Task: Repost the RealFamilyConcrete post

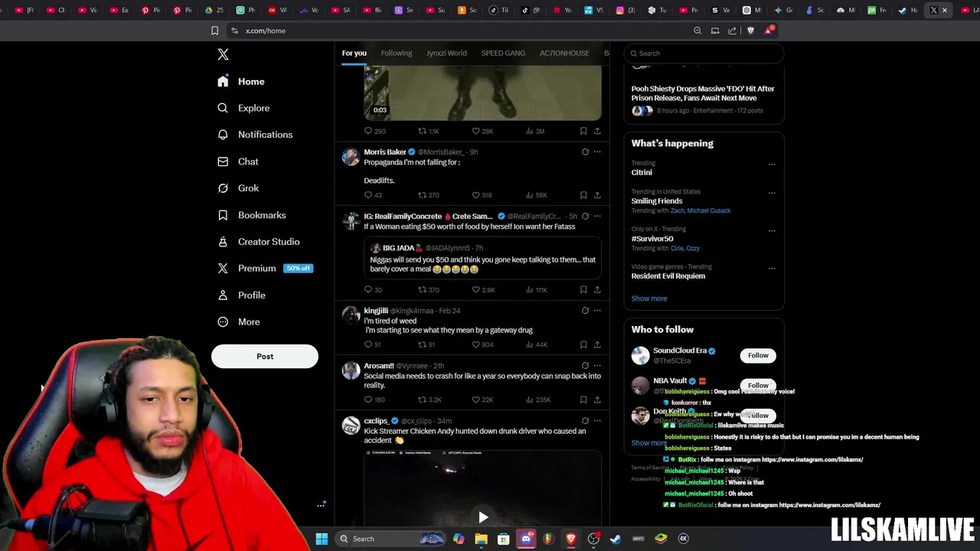Action: (429, 290)
